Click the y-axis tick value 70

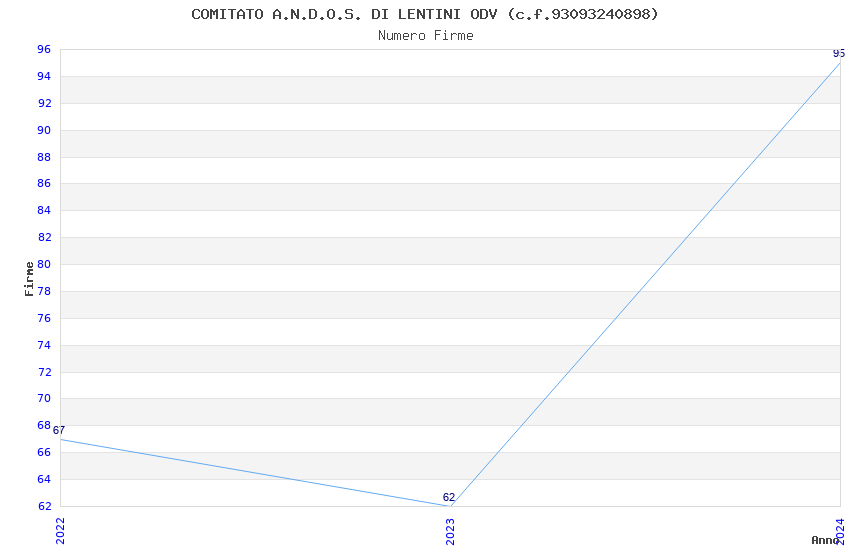coord(44,398)
